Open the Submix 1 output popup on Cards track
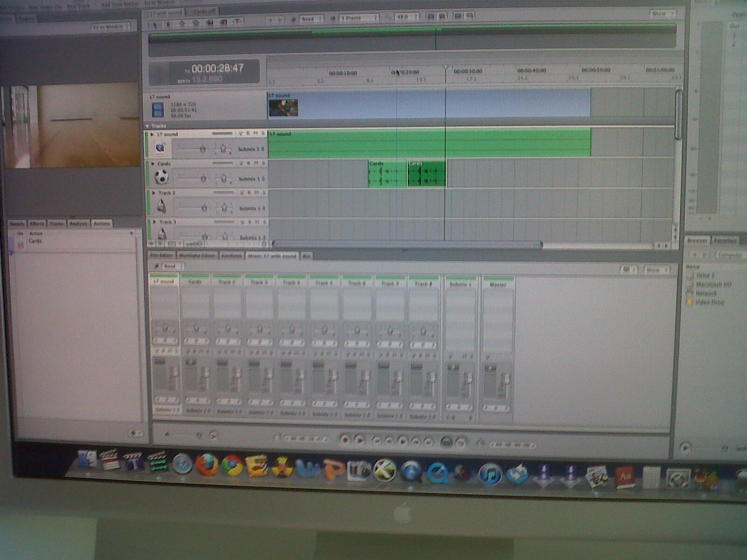This screenshot has height=560, width=747. pos(252,179)
